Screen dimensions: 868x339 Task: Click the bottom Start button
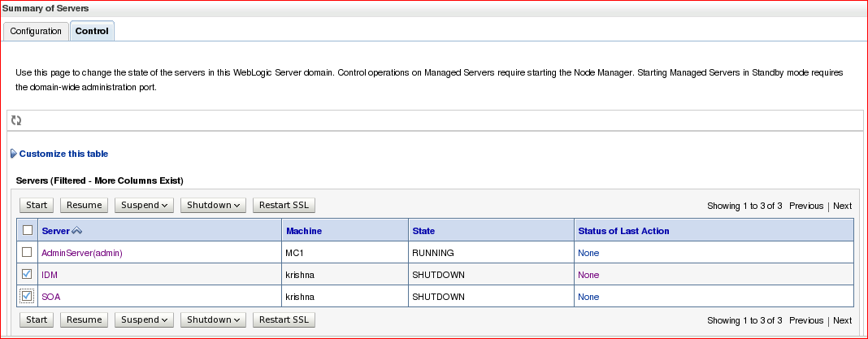[37, 319]
